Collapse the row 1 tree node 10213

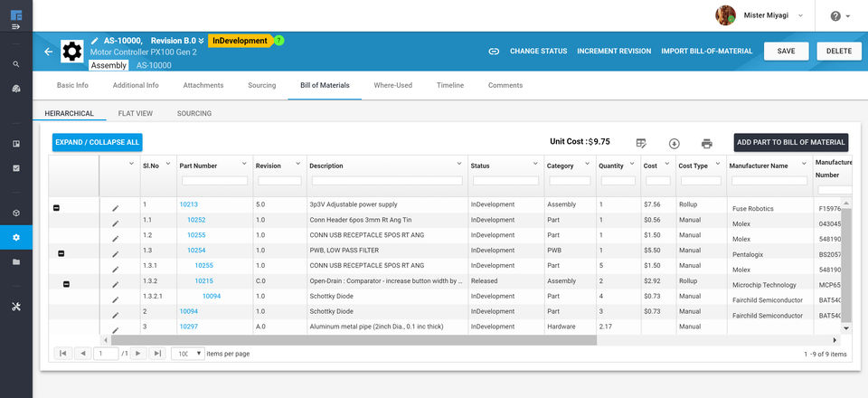click(x=56, y=208)
